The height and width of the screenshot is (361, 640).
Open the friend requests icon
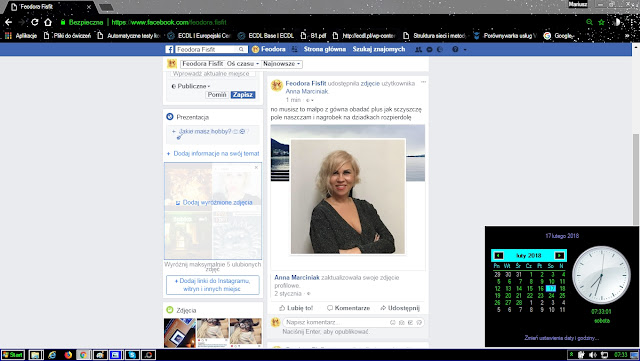pyautogui.click(x=418, y=49)
